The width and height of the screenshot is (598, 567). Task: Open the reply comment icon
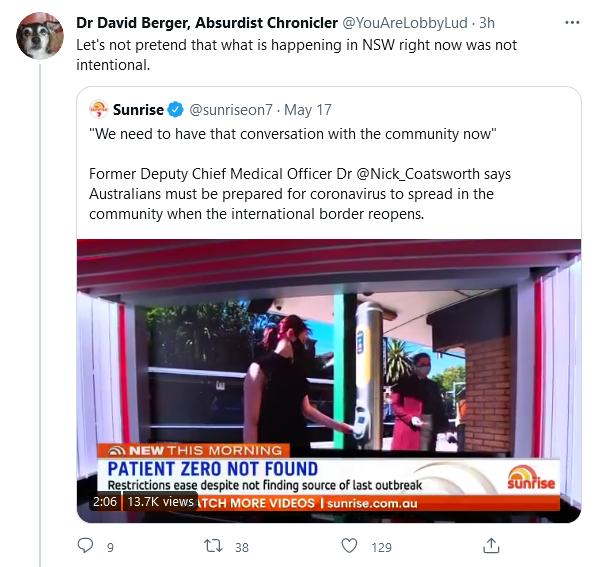pos(85,546)
